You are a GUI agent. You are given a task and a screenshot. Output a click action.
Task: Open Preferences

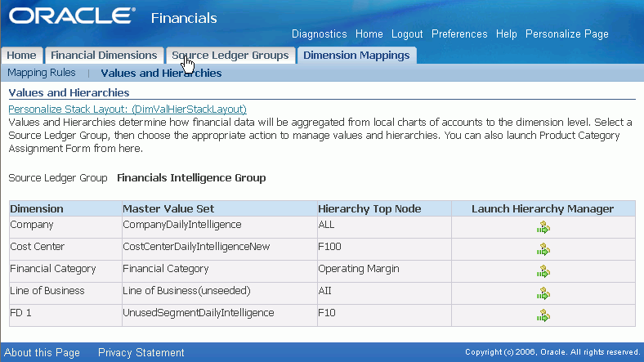[459, 34]
